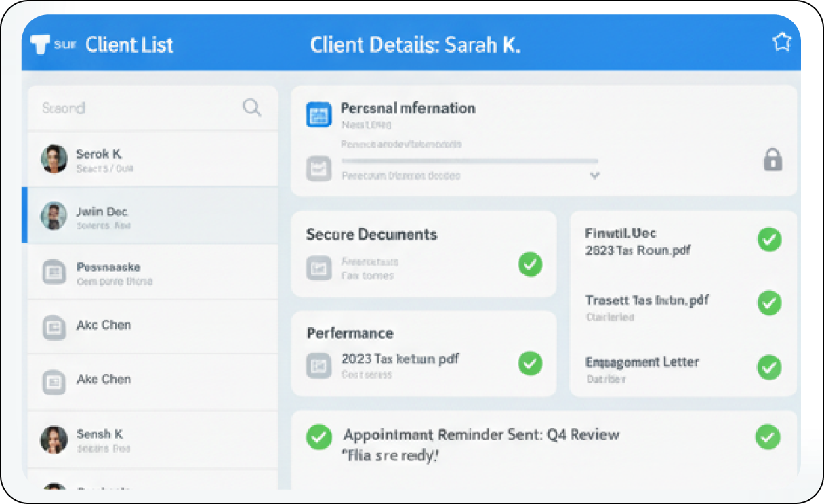824x504 pixels.
Task: Click the app logo in top-left header
Action: point(42,45)
